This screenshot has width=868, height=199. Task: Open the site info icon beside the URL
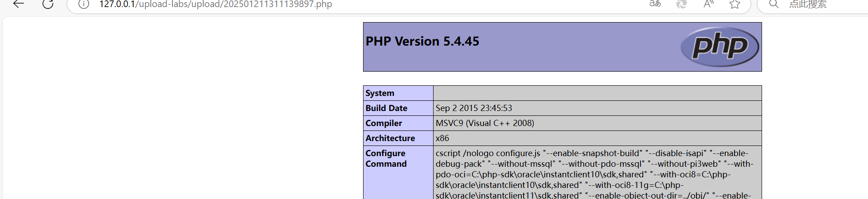point(83,4)
